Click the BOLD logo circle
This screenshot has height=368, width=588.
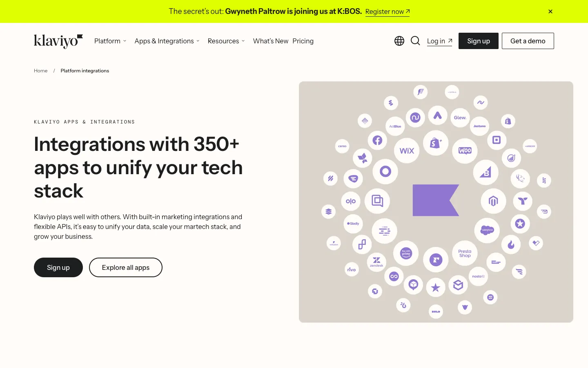click(436, 312)
